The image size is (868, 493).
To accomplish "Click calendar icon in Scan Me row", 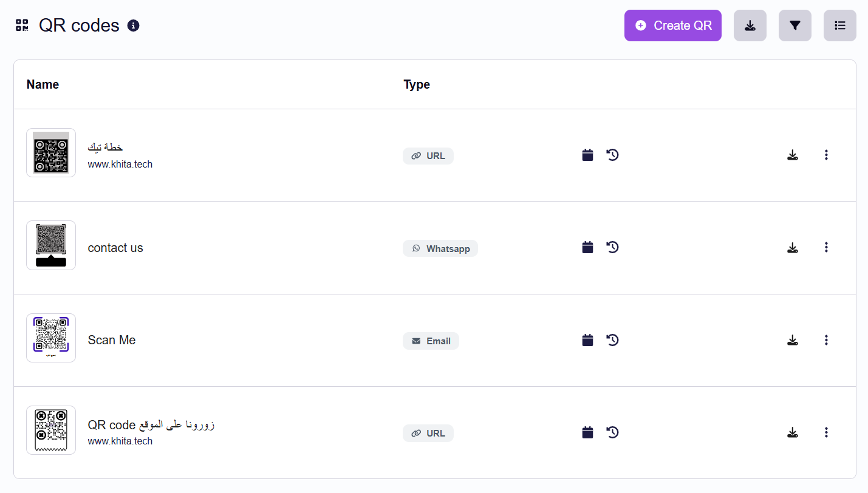I will pos(587,340).
